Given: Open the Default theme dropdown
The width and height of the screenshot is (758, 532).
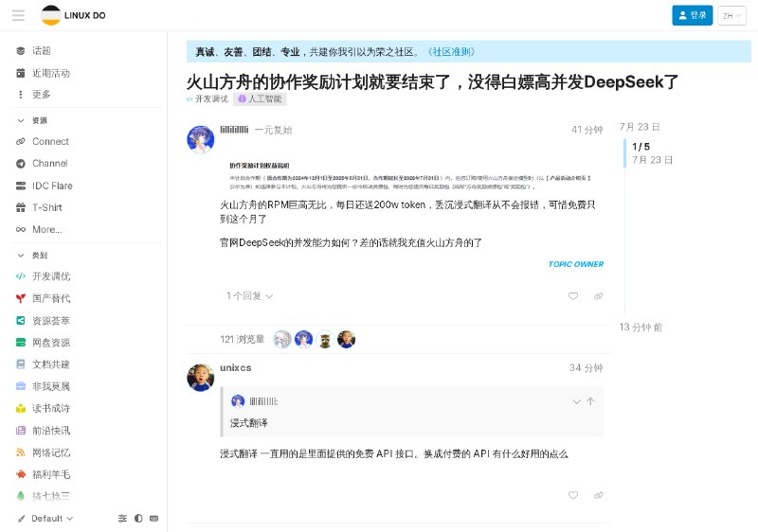Looking at the screenshot, I should coord(45,518).
